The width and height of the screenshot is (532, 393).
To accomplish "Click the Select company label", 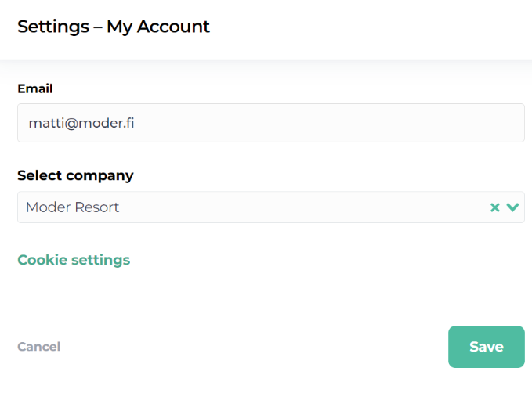I will [x=75, y=175].
